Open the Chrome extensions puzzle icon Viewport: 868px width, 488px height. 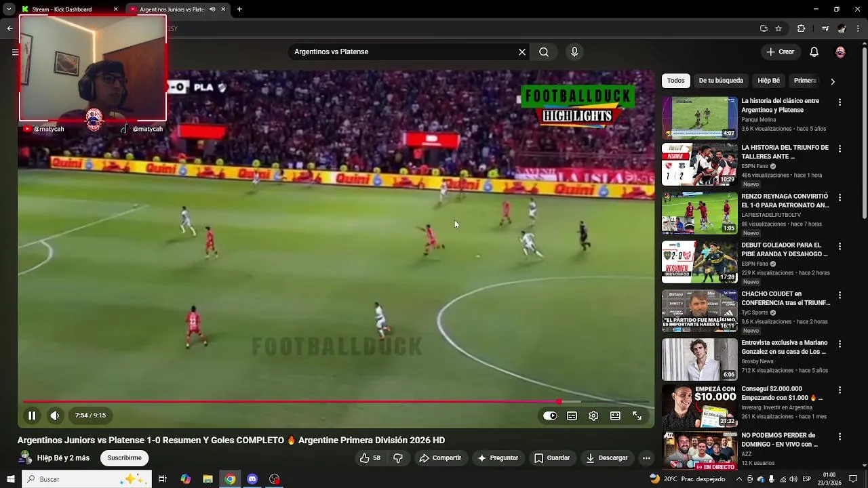pyautogui.click(x=801, y=28)
